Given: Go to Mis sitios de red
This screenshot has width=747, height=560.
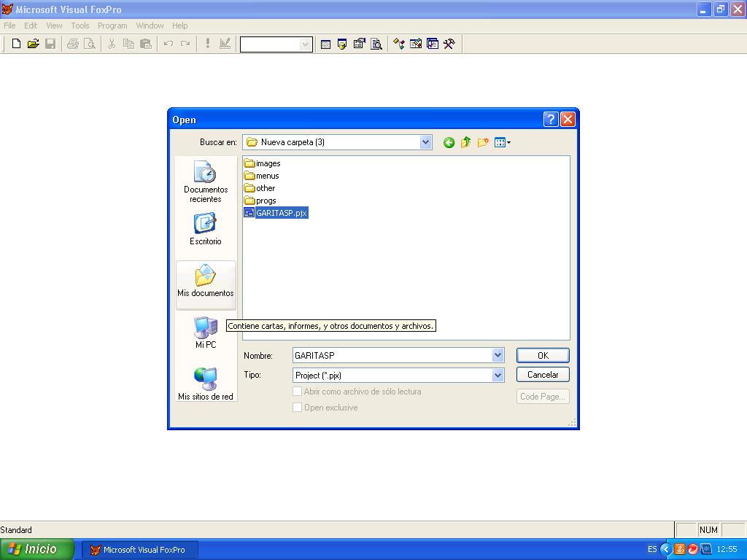Looking at the screenshot, I should coord(206,384).
